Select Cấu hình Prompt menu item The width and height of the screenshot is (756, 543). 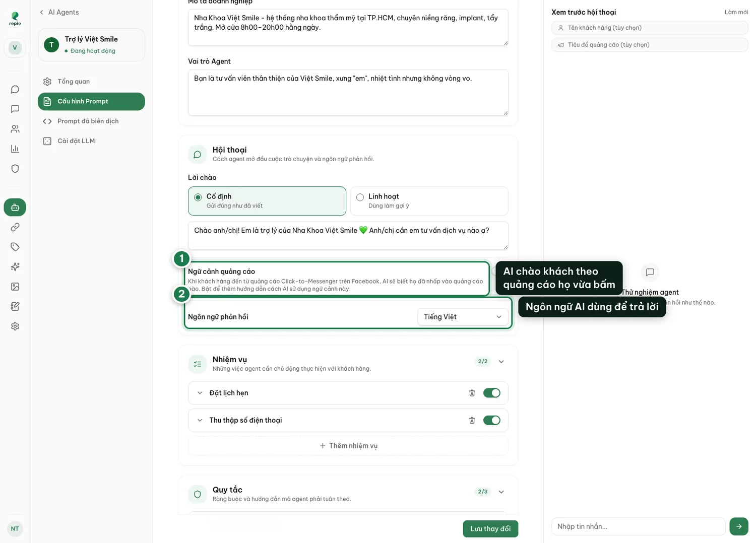tap(91, 101)
